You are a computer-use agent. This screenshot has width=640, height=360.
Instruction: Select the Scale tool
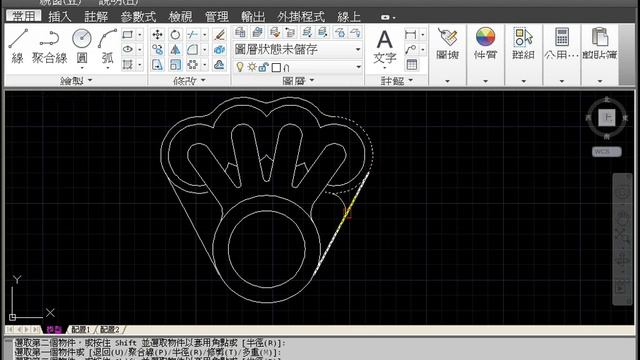(175, 64)
